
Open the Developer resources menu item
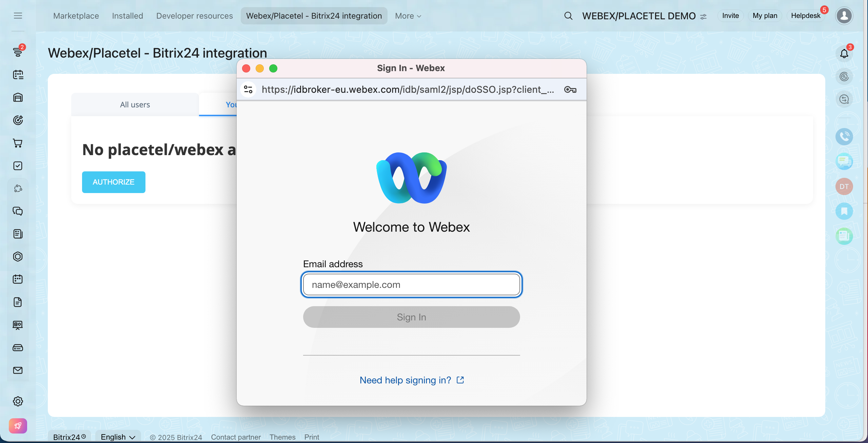coord(194,16)
